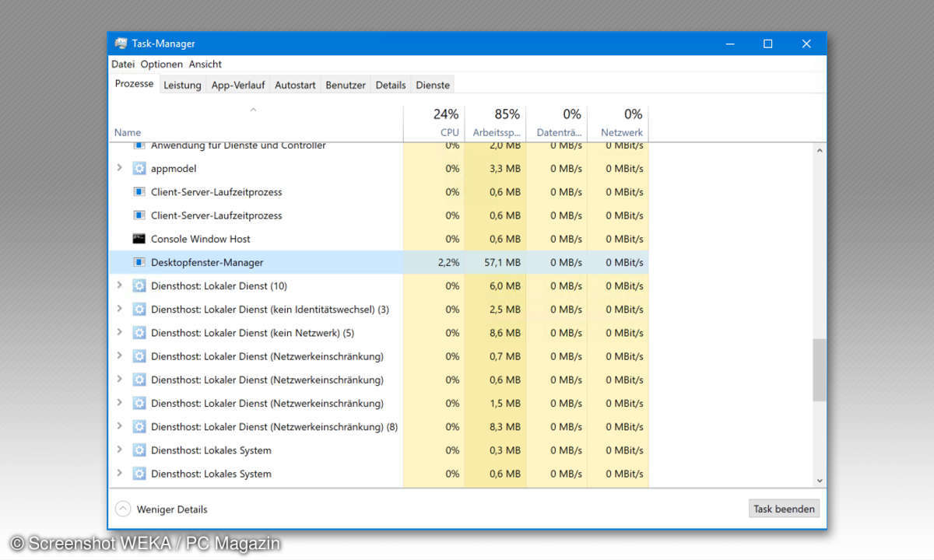Expand the appmodel process group
The image size is (934, 560).
coord(119,168)
